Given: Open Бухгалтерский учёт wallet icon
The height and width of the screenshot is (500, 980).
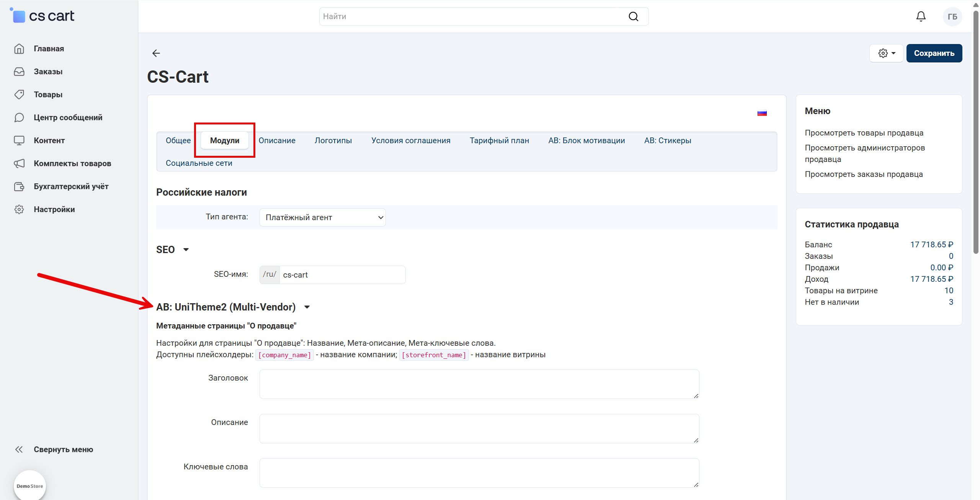Looking at the screenshot, I should click(x=19, y=186).
